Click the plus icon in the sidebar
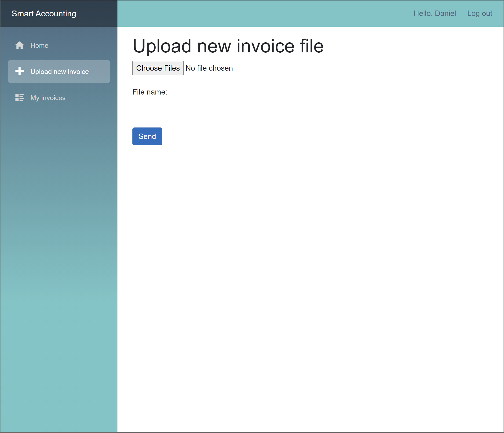The width and height of the screenshot is (504, 433). (x=19, y=71)
